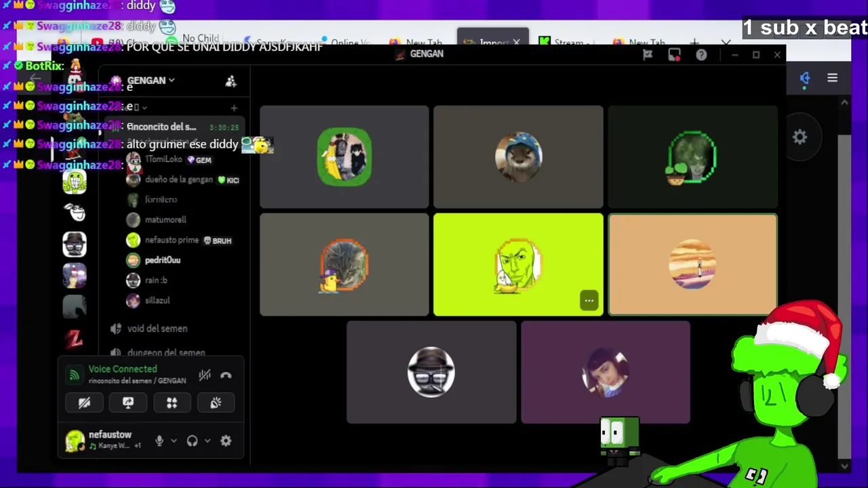Click the blue browser extension icon

point(805,78)
